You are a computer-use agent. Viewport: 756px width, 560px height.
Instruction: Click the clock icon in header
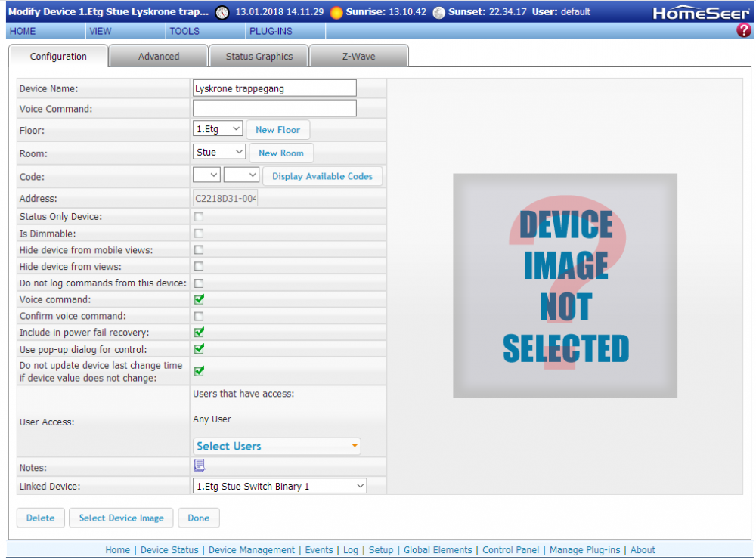tap(222, 12)
